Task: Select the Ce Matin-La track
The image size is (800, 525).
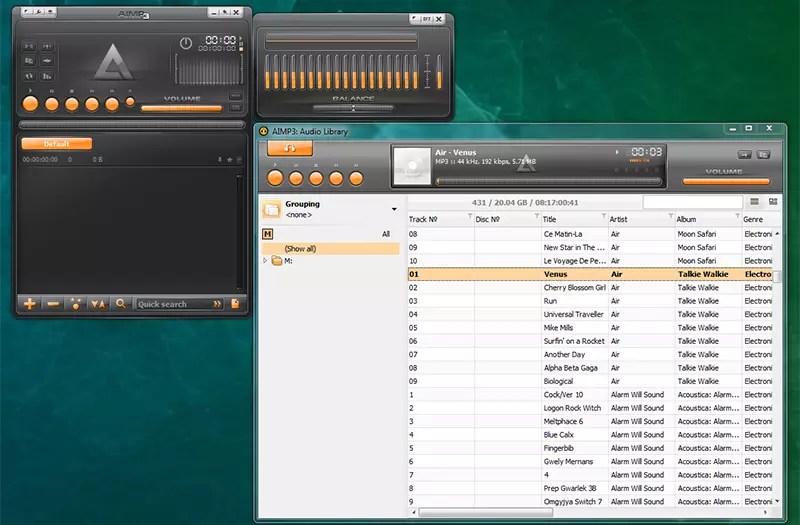Action: pos(590,234)
